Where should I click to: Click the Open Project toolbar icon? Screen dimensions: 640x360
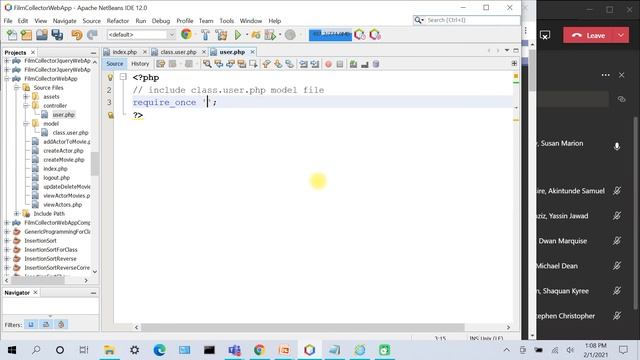pos(42,35)
